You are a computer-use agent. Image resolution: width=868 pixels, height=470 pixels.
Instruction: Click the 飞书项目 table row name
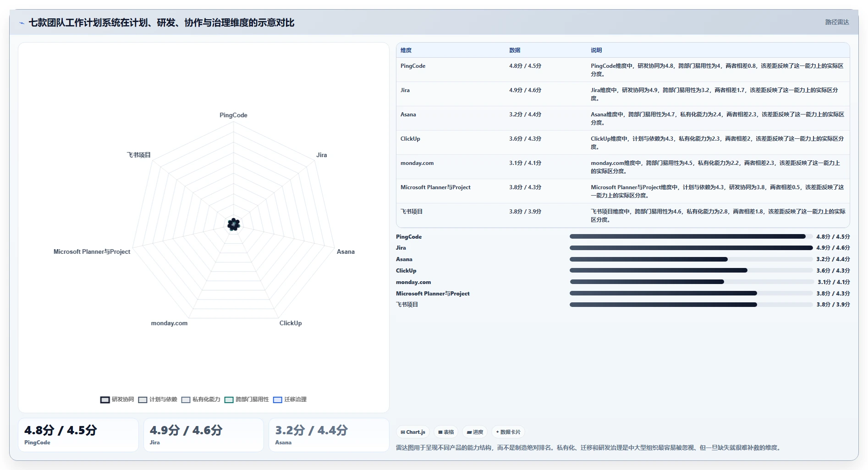[412, 212]
